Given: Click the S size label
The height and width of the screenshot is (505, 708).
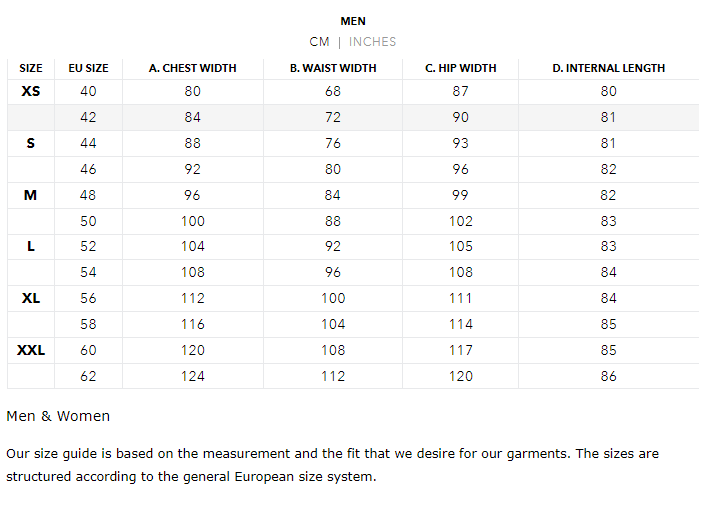Looking at the screenshot, I should tap(31, 143).
